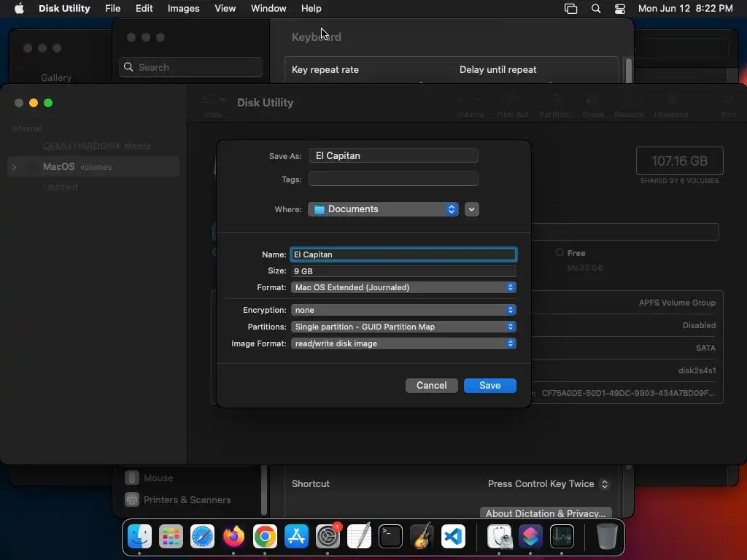Click the Stage Manager menu bar icon
Image resolution: width=747 pixels, height=560 pixels.
point(570,9)
